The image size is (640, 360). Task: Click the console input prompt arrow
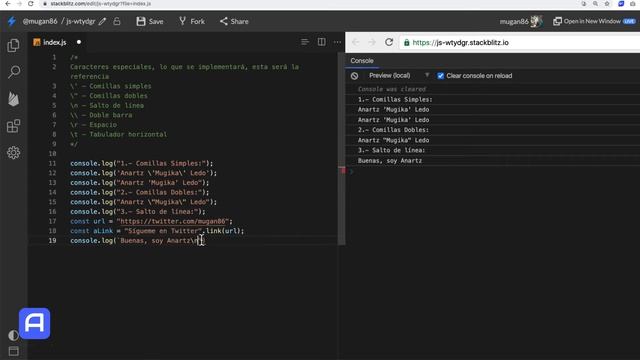point(351,171)
